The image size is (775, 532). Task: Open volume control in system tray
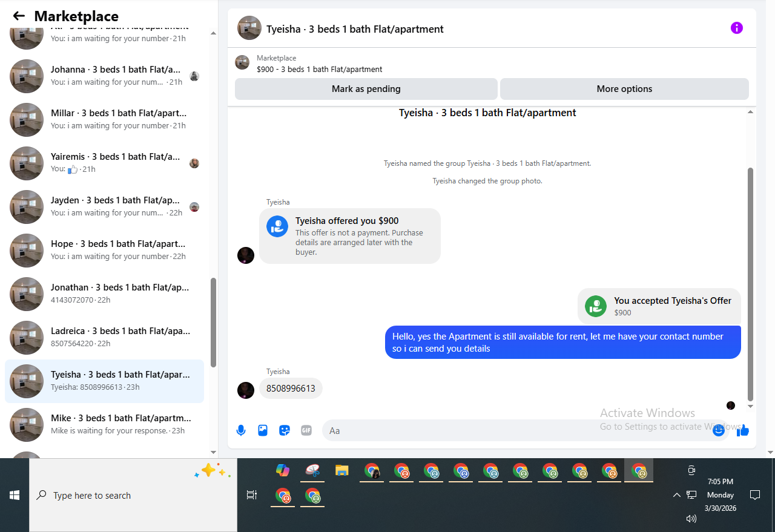pos(691,519)
